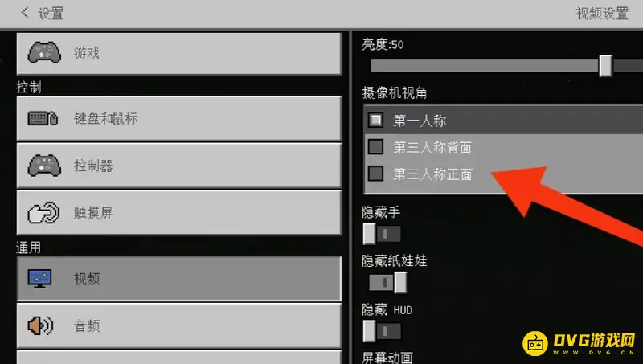
Task: Select the 第三人称背面 camera option
Action: pyautogui.click(x=503, y=147)
